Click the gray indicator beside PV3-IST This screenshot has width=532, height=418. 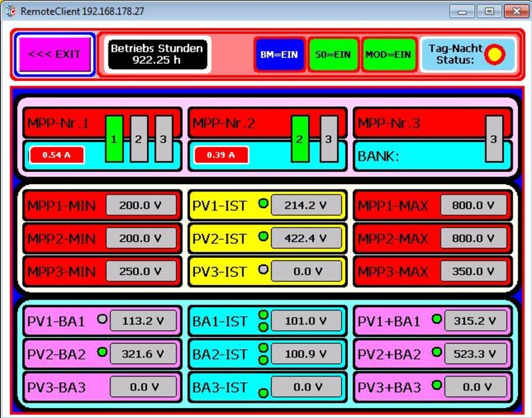[263, 270]
